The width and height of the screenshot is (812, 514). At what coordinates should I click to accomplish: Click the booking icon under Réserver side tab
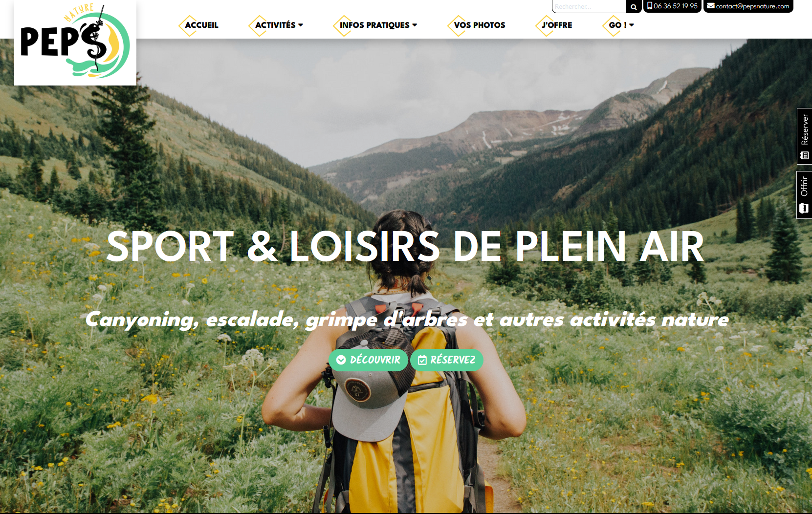coord(805,155)
